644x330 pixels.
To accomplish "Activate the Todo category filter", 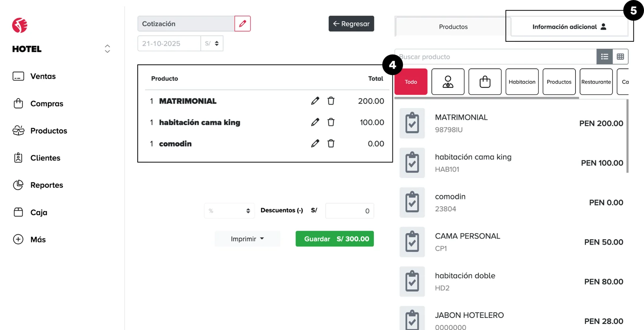I will point(411,82).
